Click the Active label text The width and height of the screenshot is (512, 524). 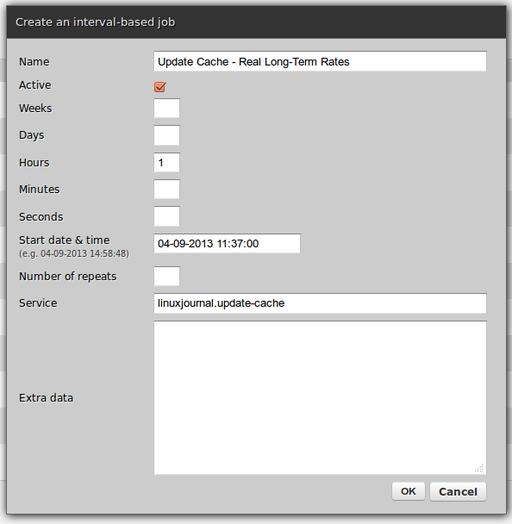click(35, 85)
